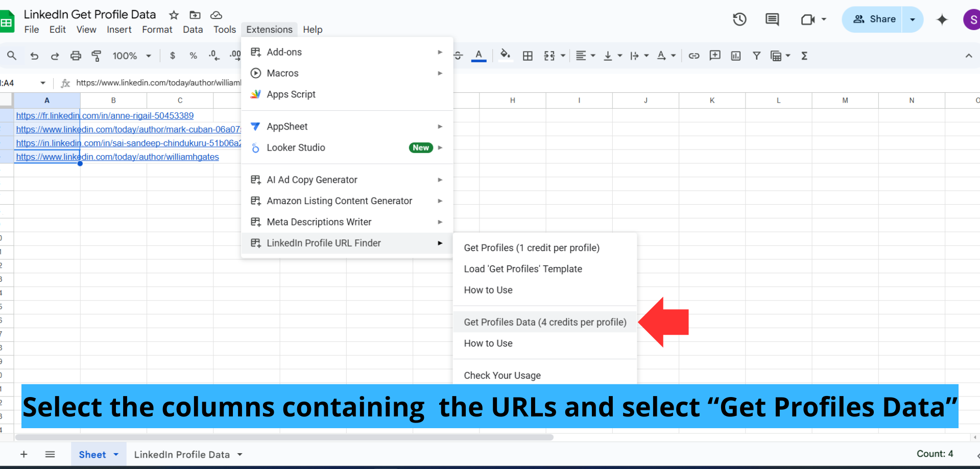The width and height of the screenshot is (980, 469).
Task: Open version history clock icon
Action: pyautogui.click(x=739, y=19)
